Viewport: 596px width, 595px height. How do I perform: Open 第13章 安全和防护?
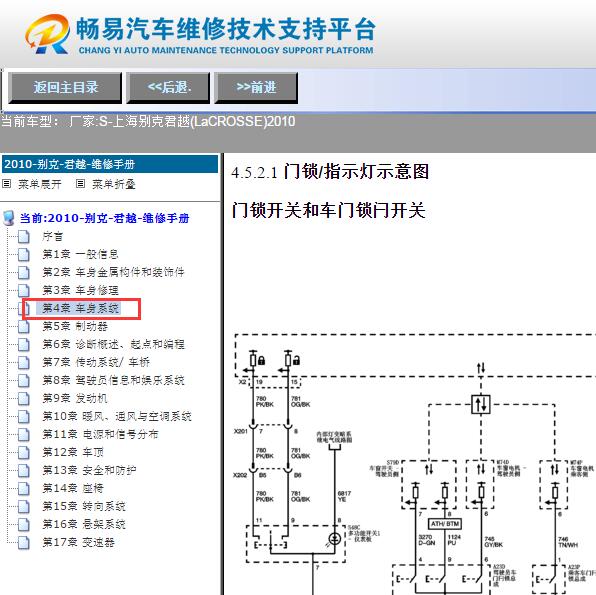[x=89, y=470]
